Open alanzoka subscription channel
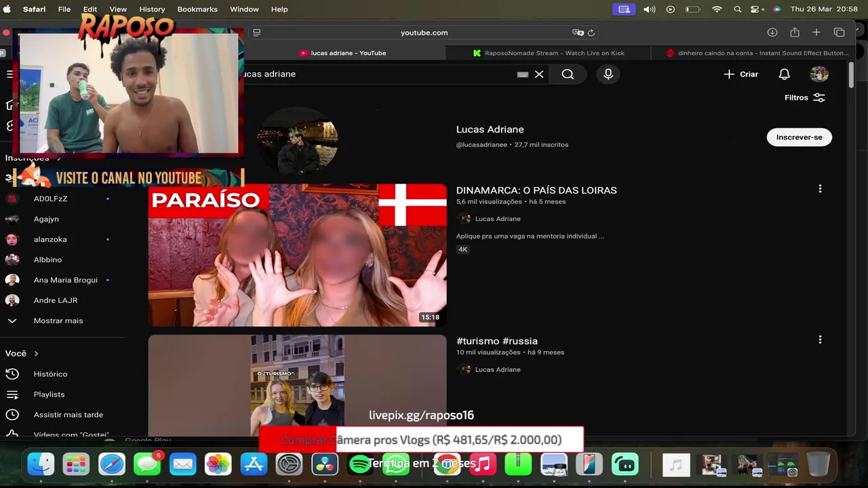The height and width of the screenshot is (488, 868). pyautogui.click(x=50, y=239)
